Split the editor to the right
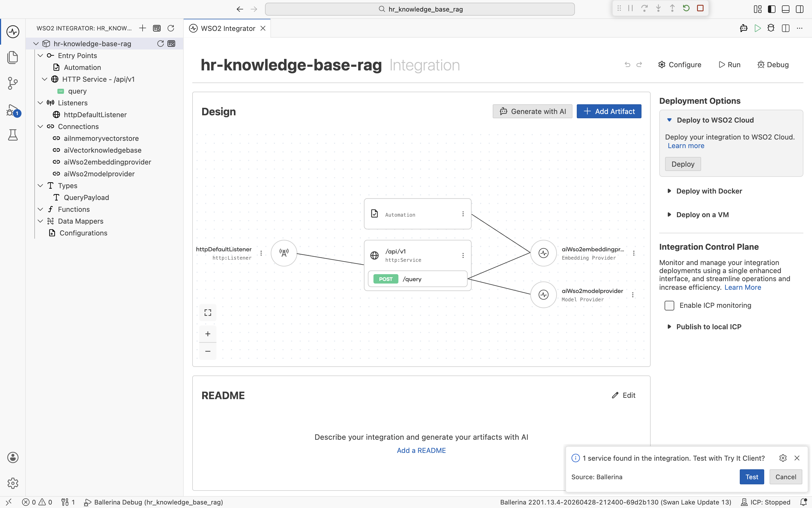 pyautogui.click(x=785, y=28)
